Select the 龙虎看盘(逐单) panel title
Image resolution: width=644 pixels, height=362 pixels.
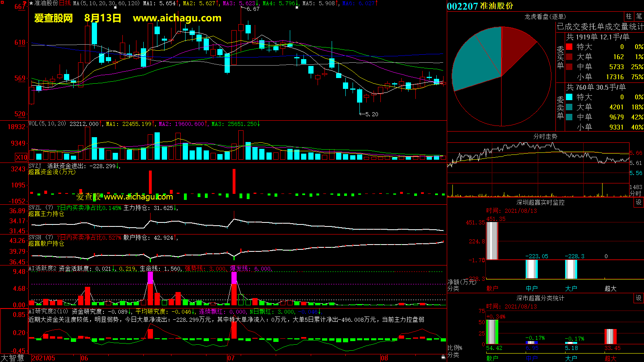pyautogui.click(x=545, y=16)
